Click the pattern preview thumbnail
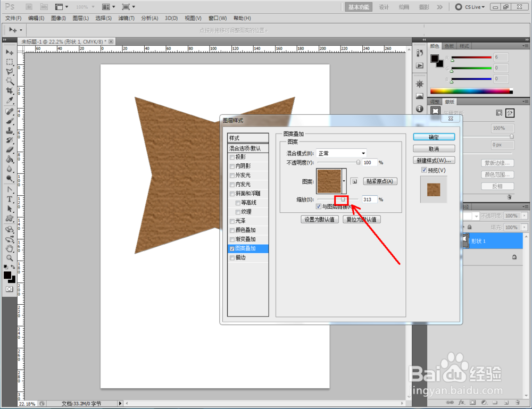Viewport: 532px width, 409px height. [329, 181]
